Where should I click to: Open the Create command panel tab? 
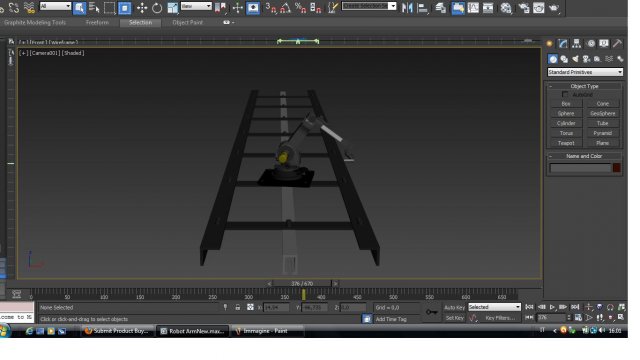549,43
